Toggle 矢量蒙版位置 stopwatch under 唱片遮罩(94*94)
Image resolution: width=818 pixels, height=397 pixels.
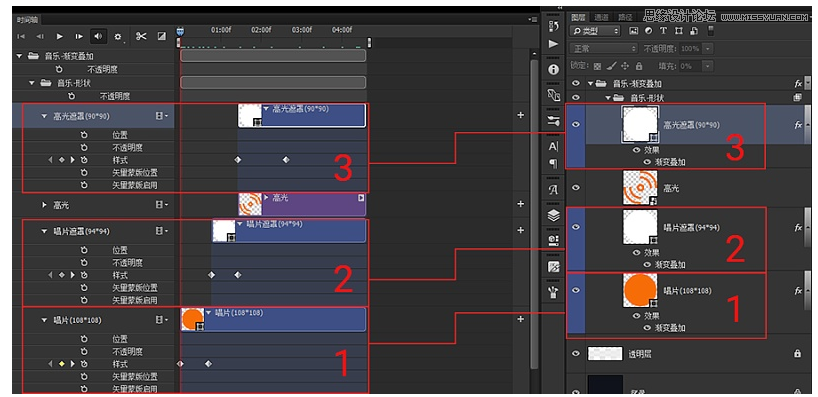pos(84,287)
